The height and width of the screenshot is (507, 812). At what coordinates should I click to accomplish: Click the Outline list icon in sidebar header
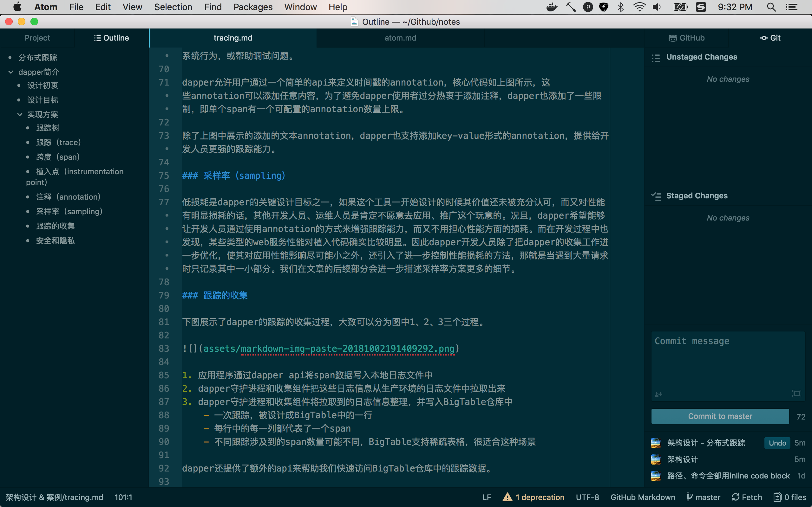coord(97,38)
